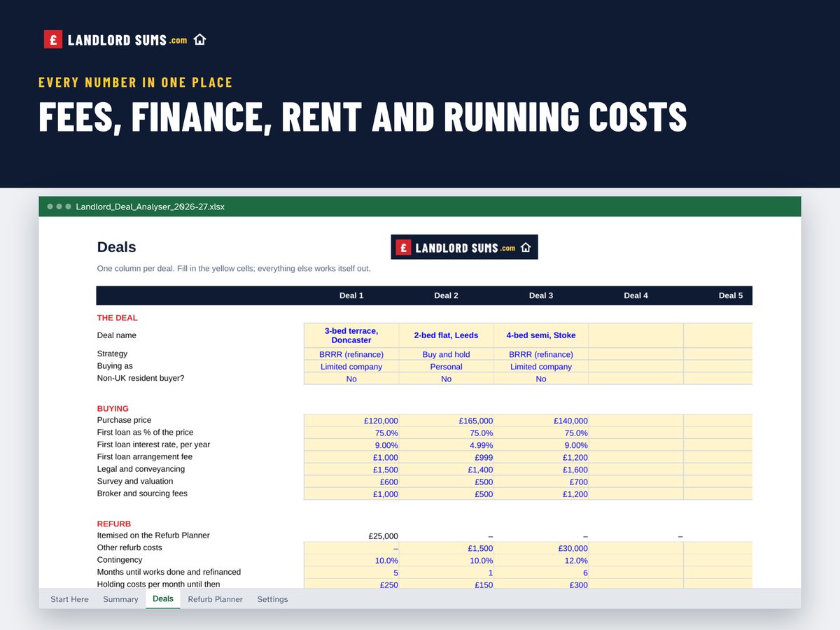Open Deal 3 Strategy cell BRRR (refinance)
Image resolution: width=840 pixels, height=630 pixels.
[x=541, y=354]
